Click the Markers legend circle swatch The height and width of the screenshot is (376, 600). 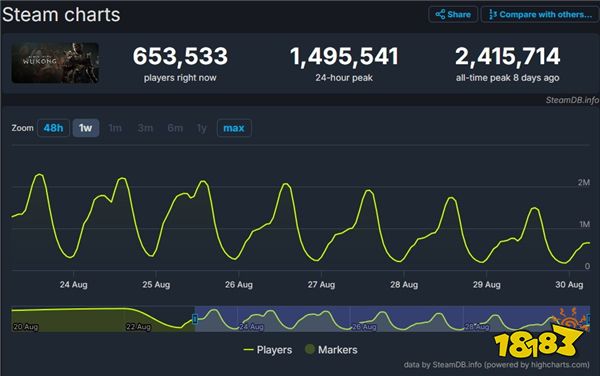tap(310, 349)
